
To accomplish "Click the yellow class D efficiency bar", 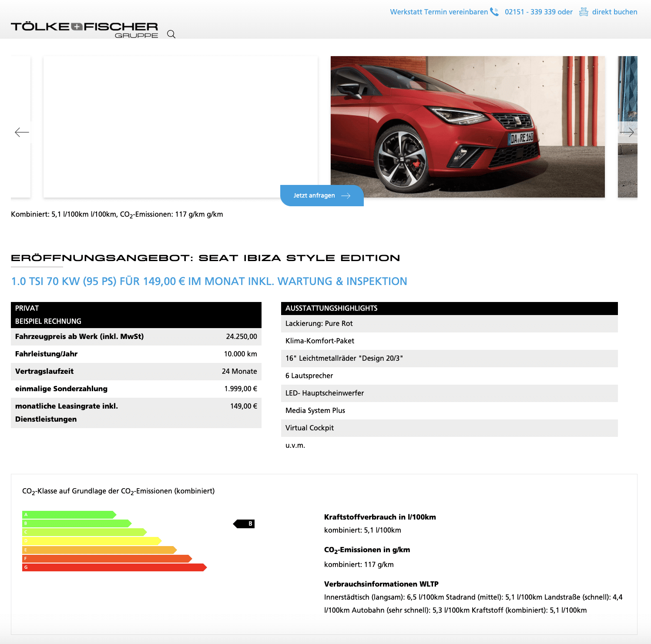I will (x=92, y=541).
